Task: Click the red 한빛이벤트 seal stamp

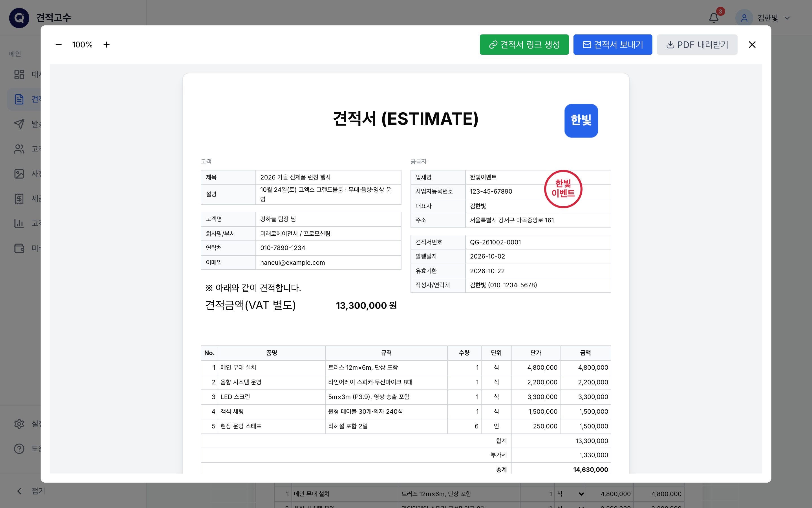Action: pos(563,189)
